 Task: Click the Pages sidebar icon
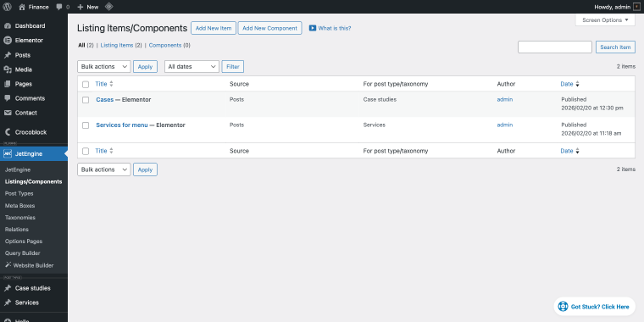click(7, 84)
